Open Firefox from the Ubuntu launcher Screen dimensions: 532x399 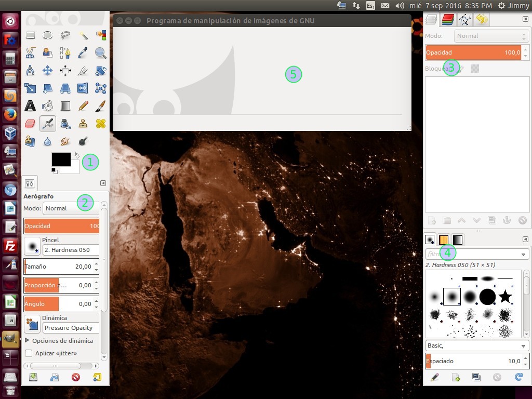click(10, 114)
